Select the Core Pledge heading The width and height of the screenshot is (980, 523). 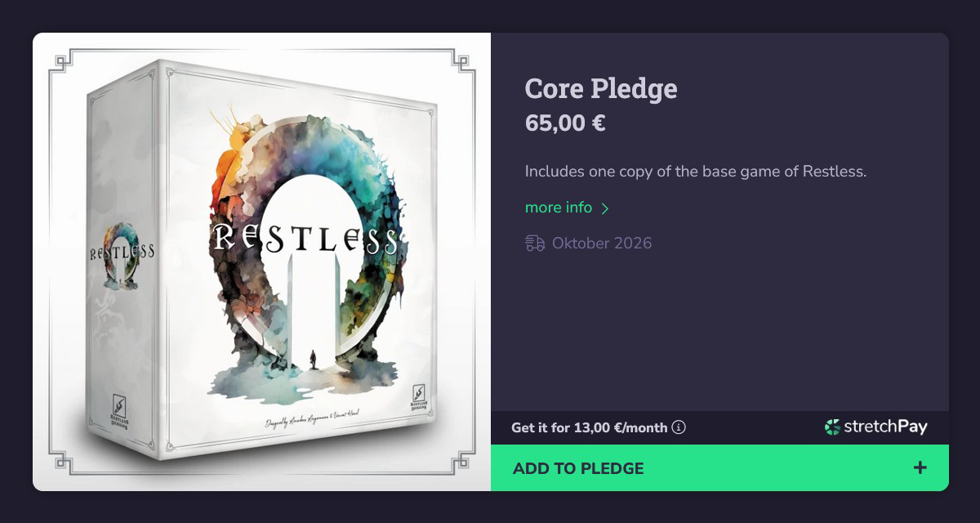[x=601, y=88]
